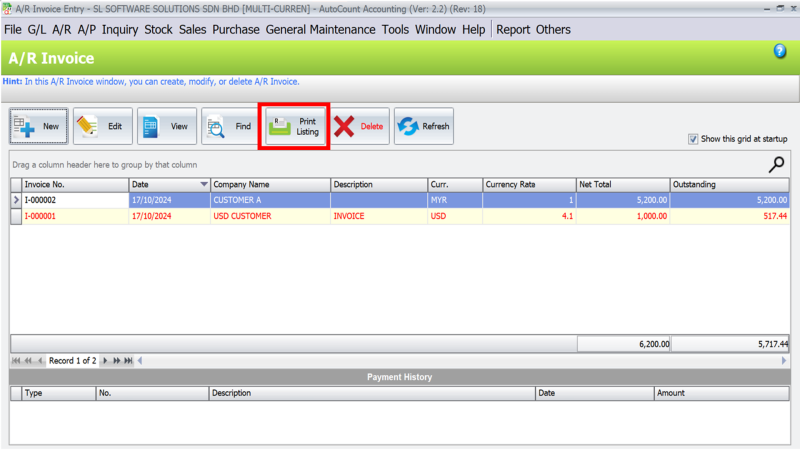Open the Tools menu
The width and height of the screenshot is (800, 450).
tap(395, 30)
